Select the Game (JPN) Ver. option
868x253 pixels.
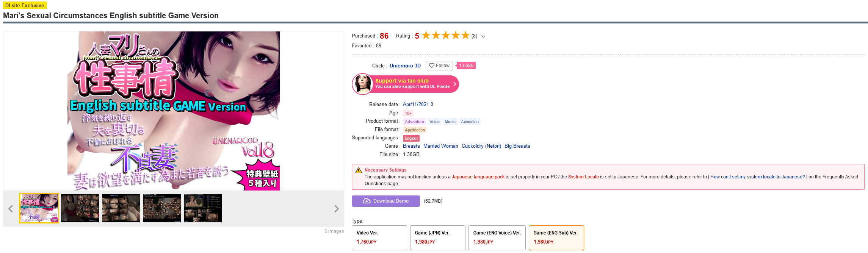coord(438,238)
